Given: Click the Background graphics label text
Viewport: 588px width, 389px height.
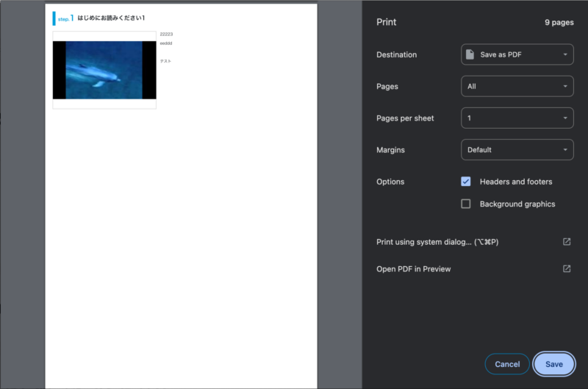Looking at the screenshot, I should coord(517,204).
